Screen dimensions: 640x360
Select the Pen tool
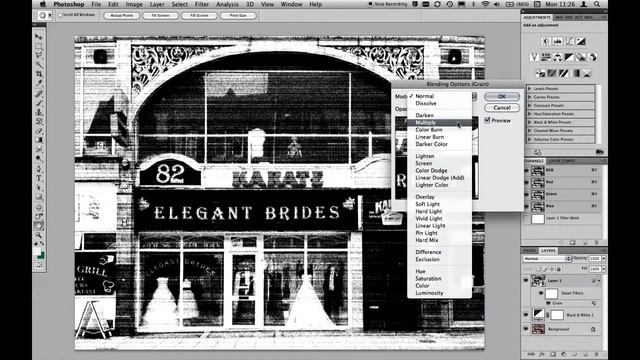pyautogui.click(x=39, y=169)
